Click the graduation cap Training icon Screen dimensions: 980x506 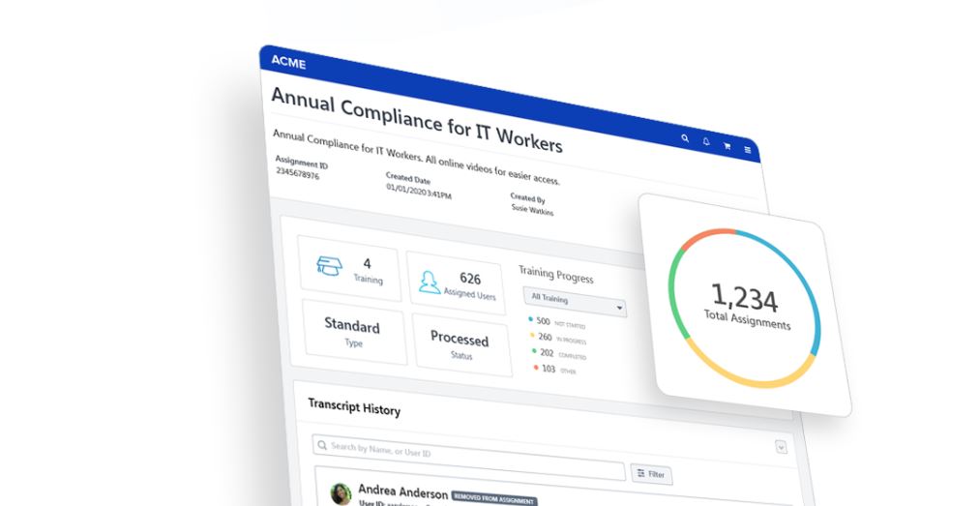(329, 265)
